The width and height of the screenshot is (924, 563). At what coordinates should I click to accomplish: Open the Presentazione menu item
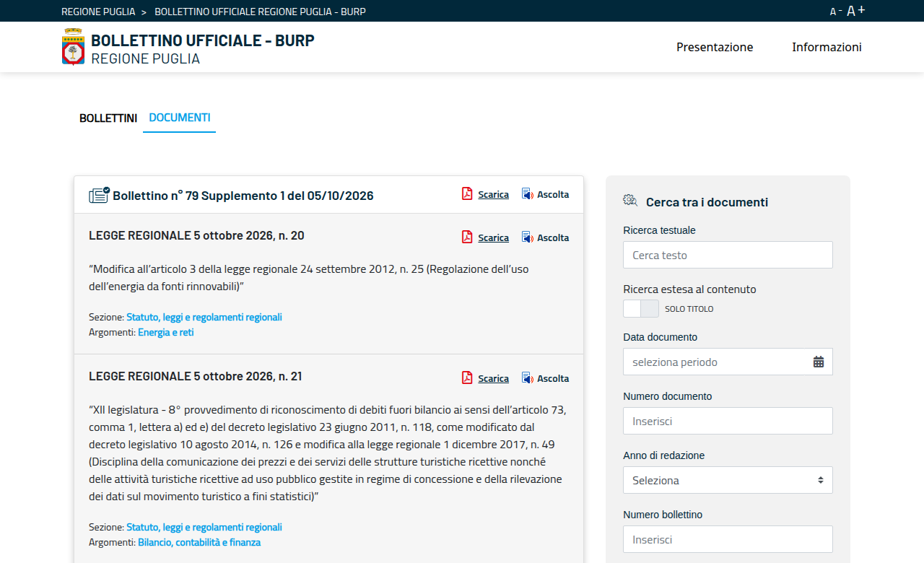715,47
